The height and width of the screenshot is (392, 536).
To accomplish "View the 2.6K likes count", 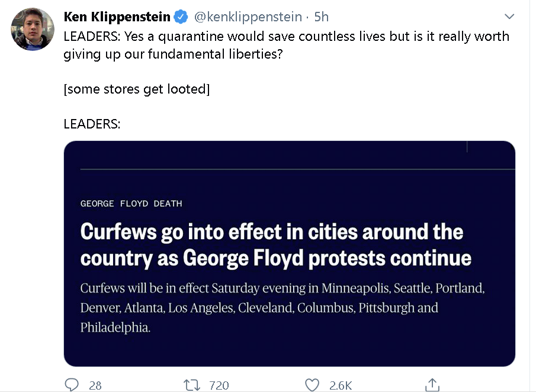I will click(x=340, y=385).
